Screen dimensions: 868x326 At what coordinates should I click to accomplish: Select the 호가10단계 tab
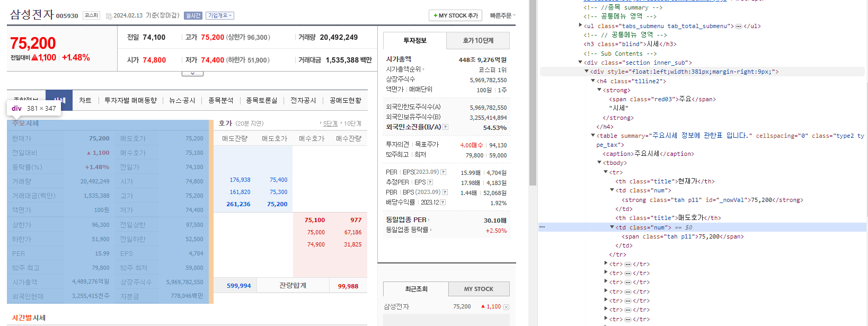[478, 40]
